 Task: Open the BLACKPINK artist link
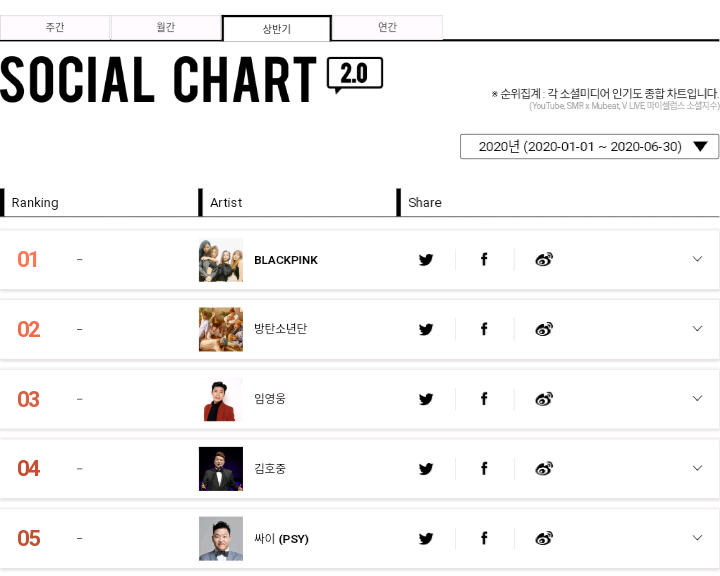click(286, 260)
